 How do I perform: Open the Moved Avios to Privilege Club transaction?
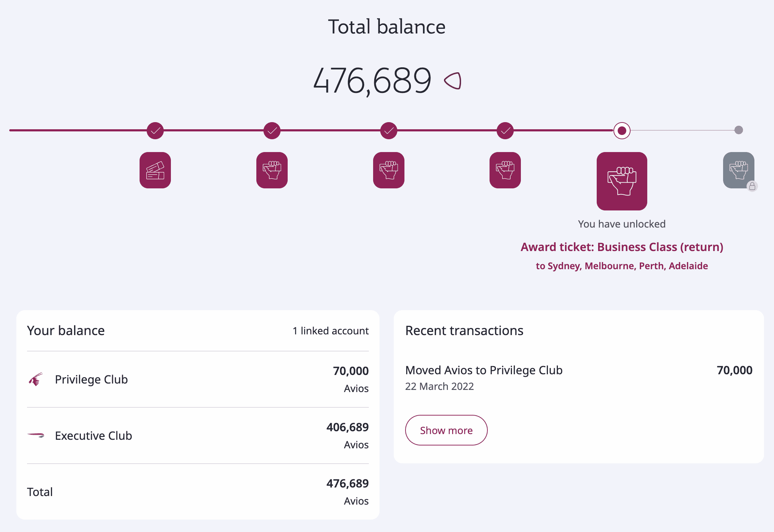[484, 370]
